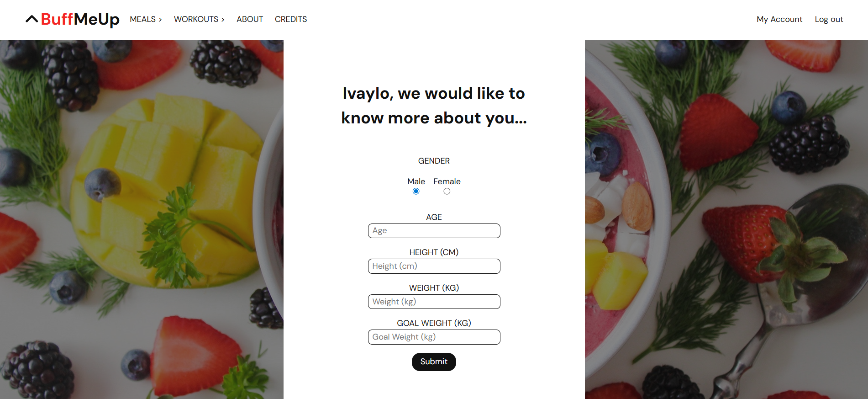The image size is (868, 399).
Task: Focus the Height (cm) input field
Action: pyautogui.click(x=434, y=266)
